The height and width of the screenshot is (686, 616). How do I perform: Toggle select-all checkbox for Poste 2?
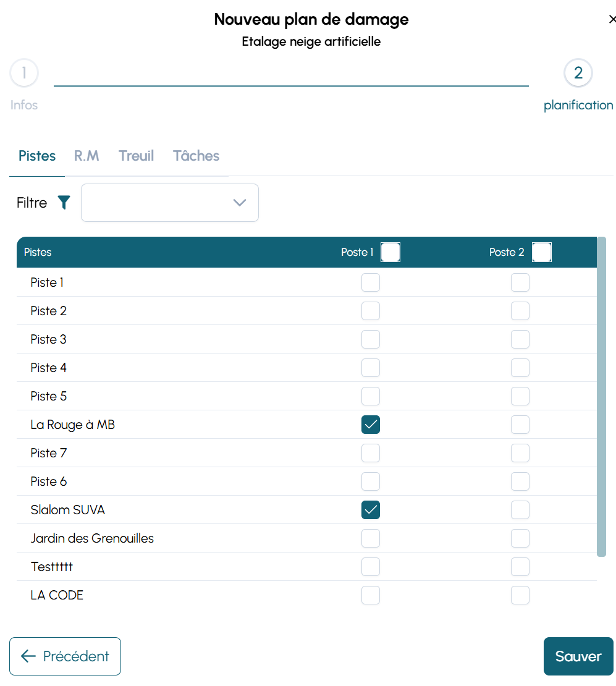coord(542,252)
